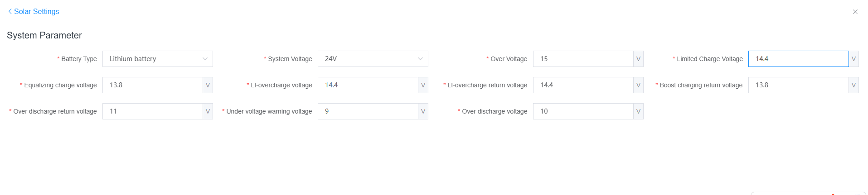Open the System Voltage dropdown
This screenshot has width=868, height=195.
[x=367, y=59]
